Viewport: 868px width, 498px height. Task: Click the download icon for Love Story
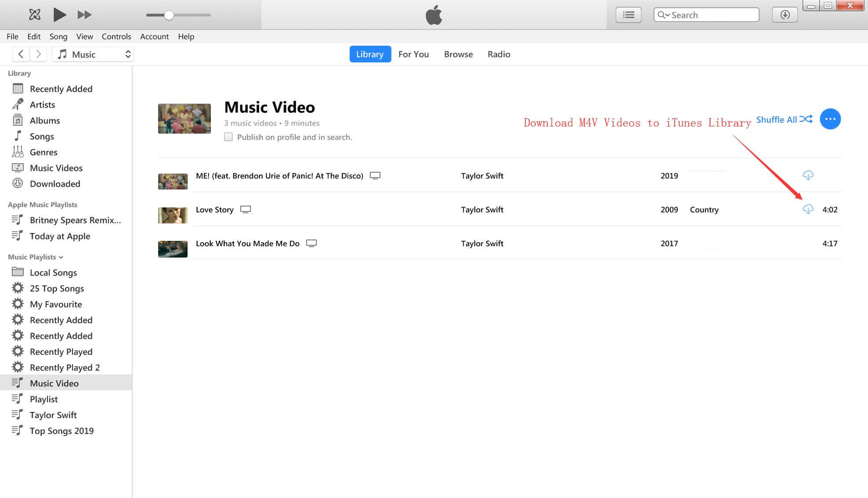pyautogui.click(x=807, y=209)
